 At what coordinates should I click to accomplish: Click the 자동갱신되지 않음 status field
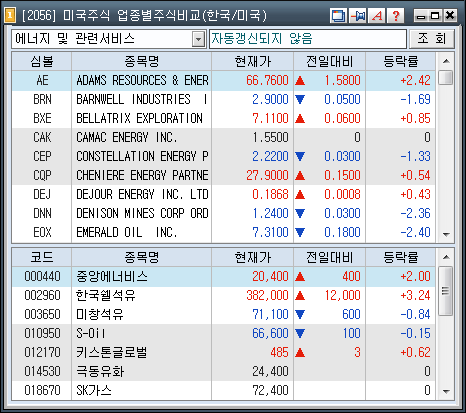308,39
